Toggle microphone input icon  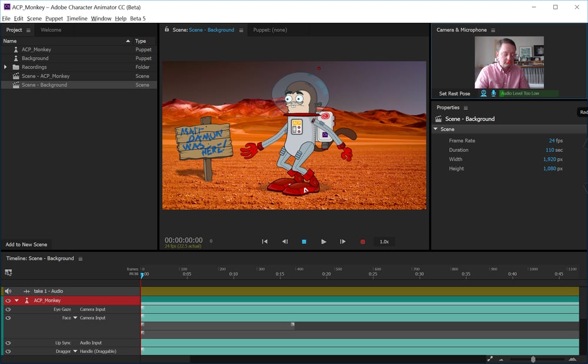[493, 93]
